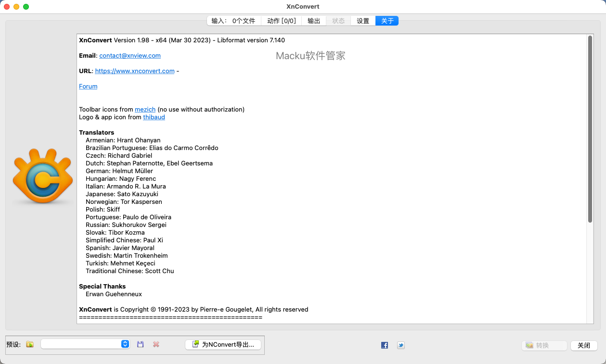606x364 pixels.
Task: Click the Special Thanks heading
Action: pos(103,286)
